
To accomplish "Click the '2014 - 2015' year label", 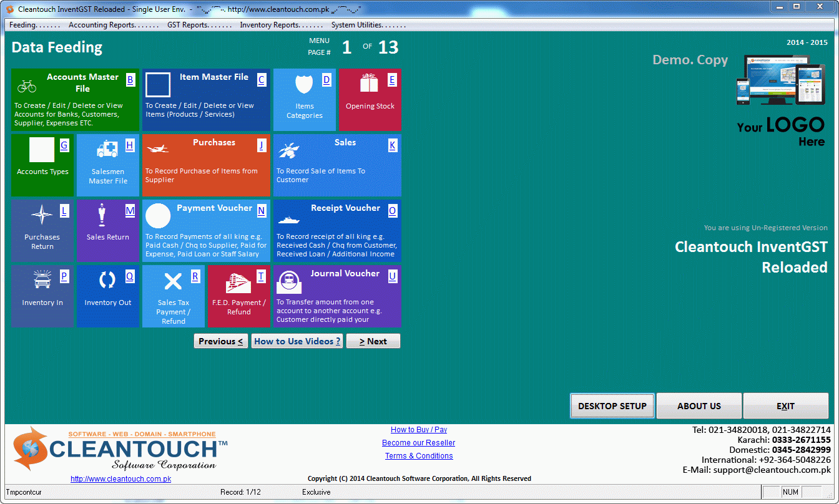I will click(x=807, y=42).
